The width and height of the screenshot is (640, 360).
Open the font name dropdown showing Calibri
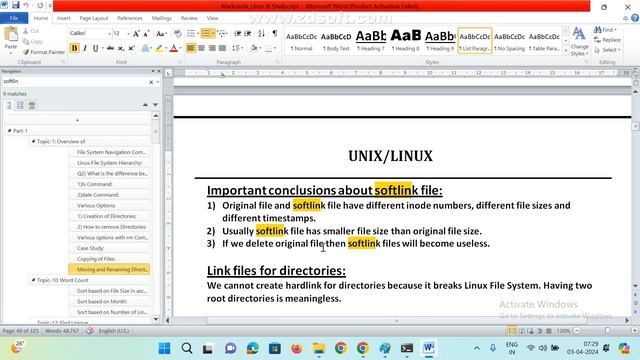click(x=109, y=33)
